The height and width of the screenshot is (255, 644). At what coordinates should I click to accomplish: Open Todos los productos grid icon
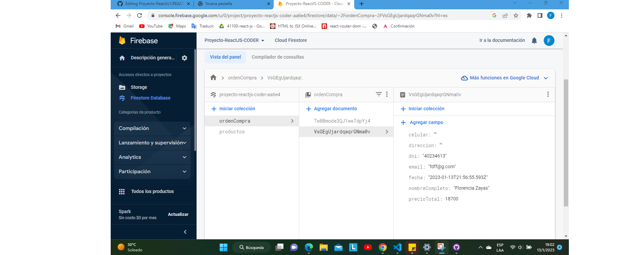(122, 192)
